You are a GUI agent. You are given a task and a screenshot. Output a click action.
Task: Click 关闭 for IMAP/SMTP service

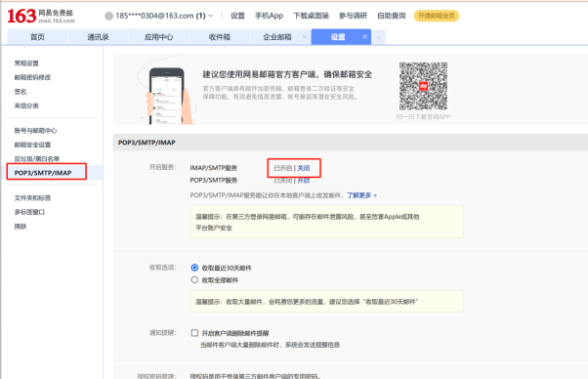pyautogui.click(x=304, y=168)
